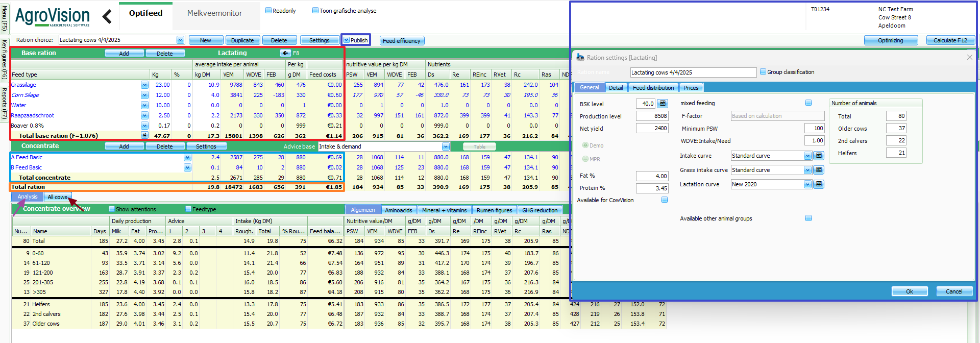Click Cancel in Ration settings dialog

point(954,291)
